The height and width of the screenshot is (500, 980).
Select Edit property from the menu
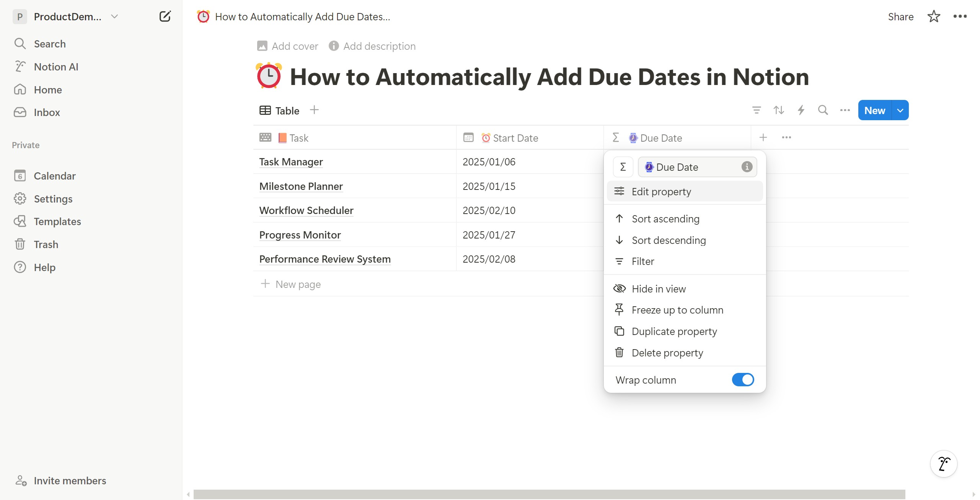tap(685, 191)
